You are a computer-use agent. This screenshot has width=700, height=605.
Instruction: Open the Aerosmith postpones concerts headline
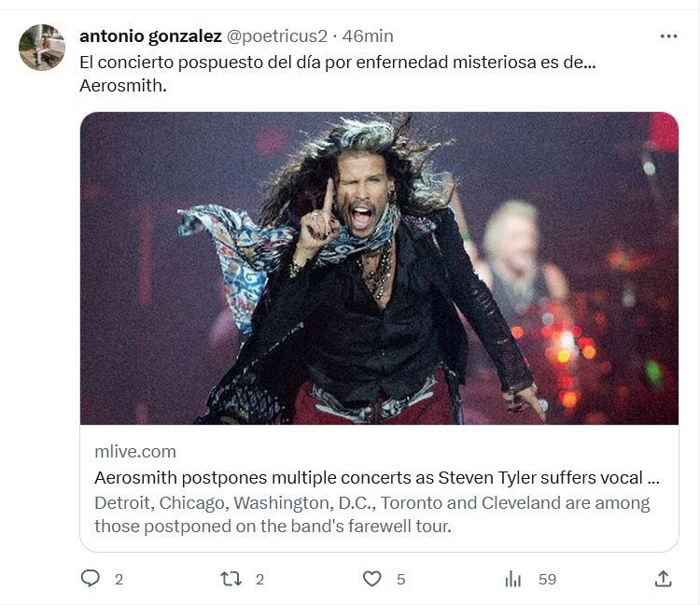(x=377, y=477)
